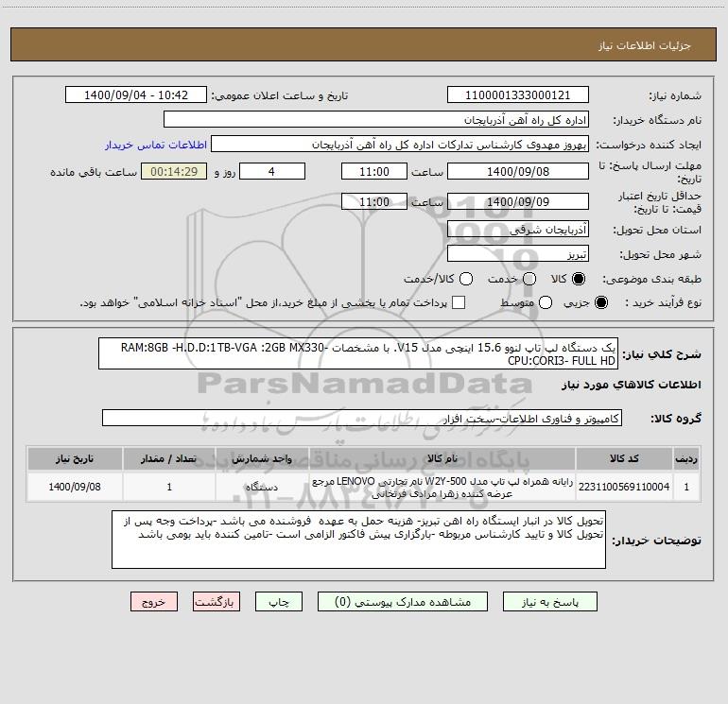728x704 pixels.
Task: Click the response deadline hour 11:00 field
Action: point(374,171)
